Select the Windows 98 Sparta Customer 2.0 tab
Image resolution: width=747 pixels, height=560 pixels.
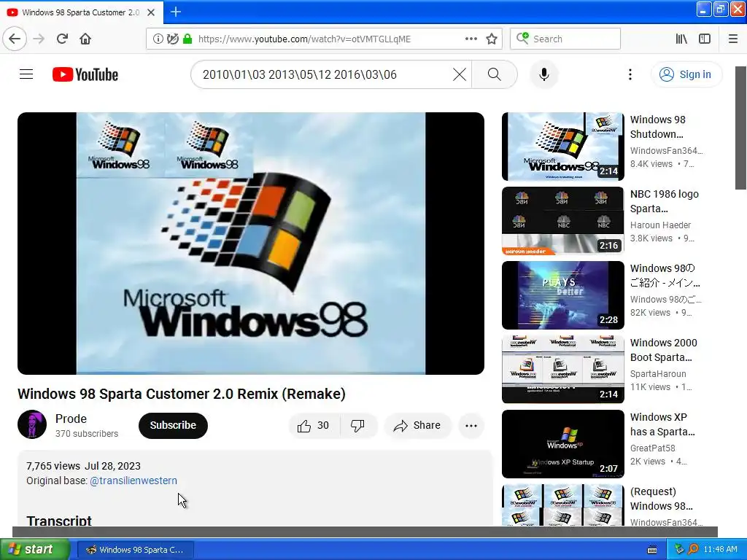[81, 12]
